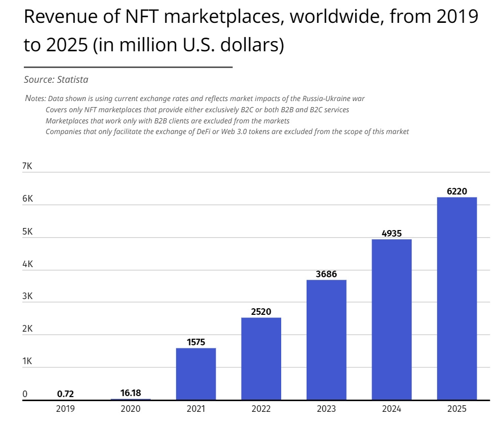
Task: Click the 2520 data label
Action: [x=261, y=311]
